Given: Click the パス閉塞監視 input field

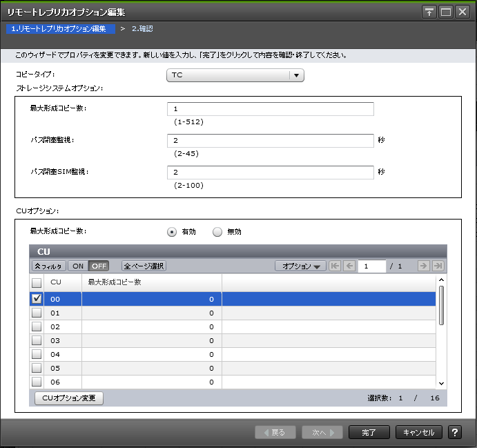Looking at the screenshot, I should tap(270, 141).
